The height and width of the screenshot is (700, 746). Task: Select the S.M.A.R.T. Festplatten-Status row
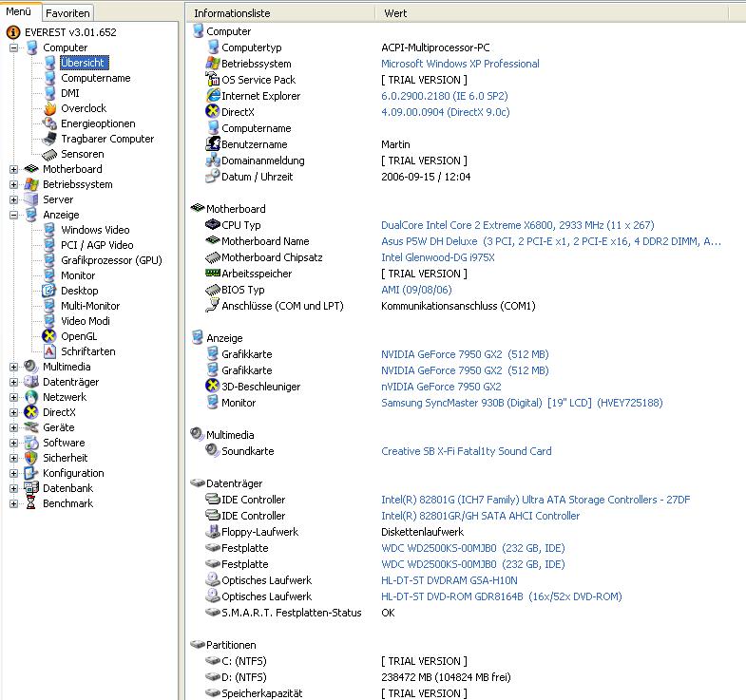coord(292,613)
